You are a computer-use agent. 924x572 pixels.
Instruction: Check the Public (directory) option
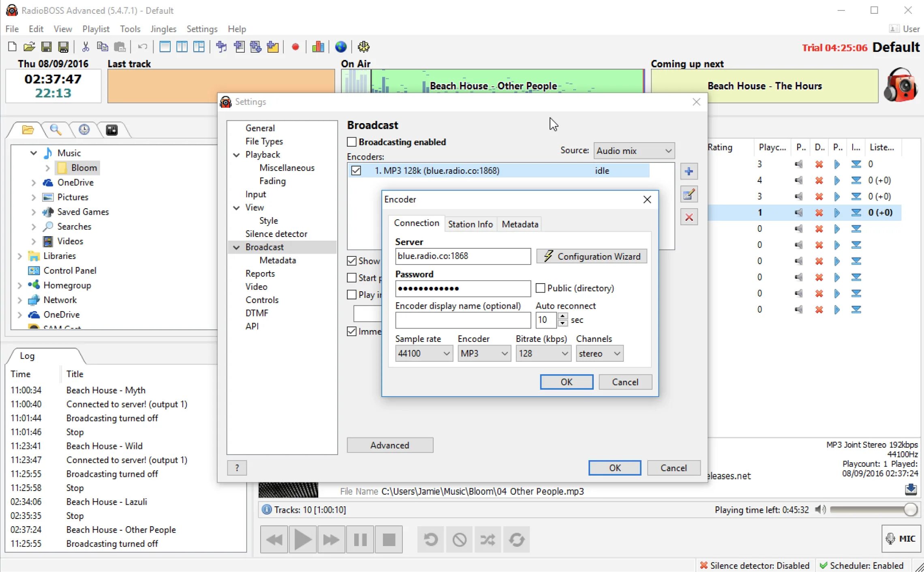[540, 288]
